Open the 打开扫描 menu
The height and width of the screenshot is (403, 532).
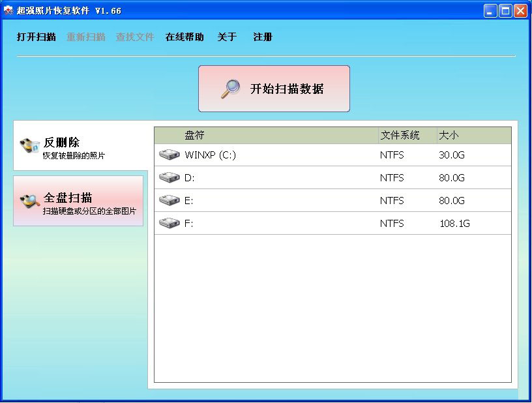click(x=36, y=37)
